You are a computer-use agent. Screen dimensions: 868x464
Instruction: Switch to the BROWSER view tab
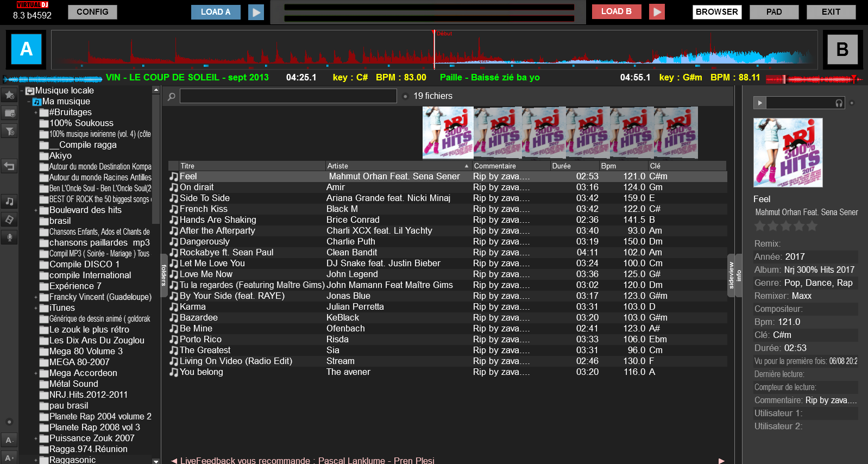coord(717,12)
